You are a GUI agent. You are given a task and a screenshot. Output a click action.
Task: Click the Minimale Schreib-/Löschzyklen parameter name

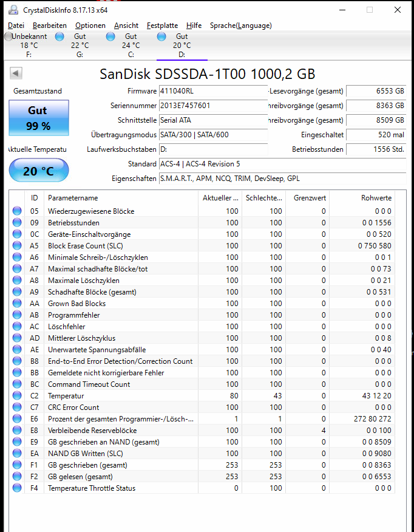point(98,257)
